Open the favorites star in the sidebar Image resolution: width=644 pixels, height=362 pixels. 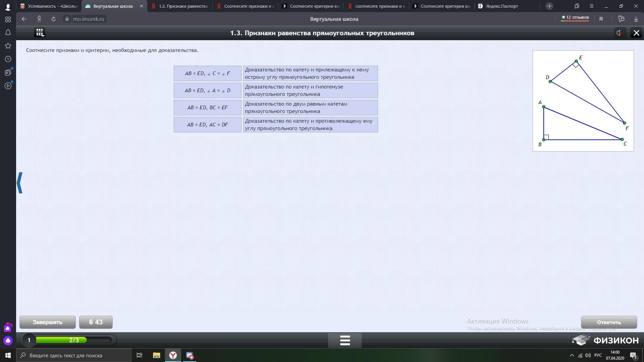[8, 46]
